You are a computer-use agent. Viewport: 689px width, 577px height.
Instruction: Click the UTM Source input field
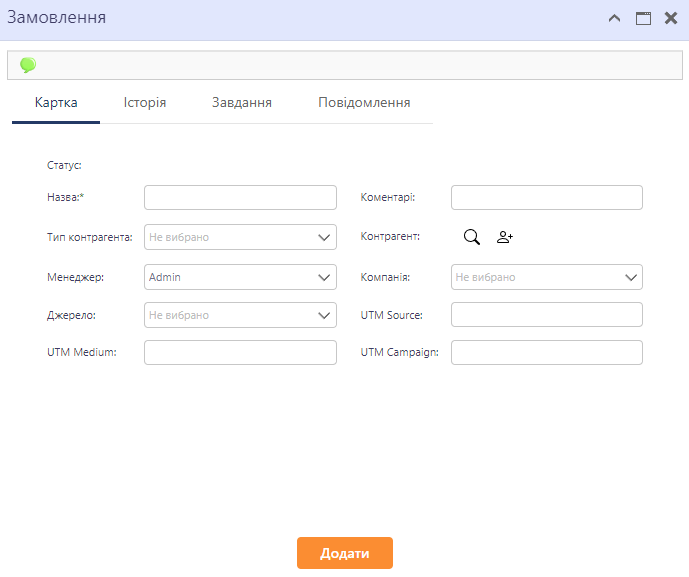tap(546, 315)
